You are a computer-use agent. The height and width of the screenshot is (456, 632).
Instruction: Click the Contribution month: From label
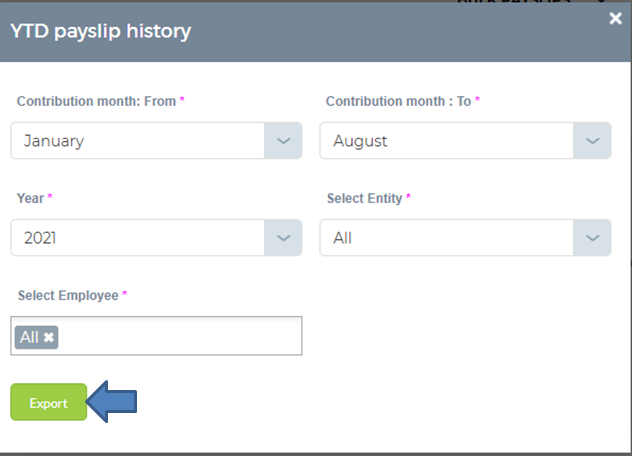tap(96, 101)
